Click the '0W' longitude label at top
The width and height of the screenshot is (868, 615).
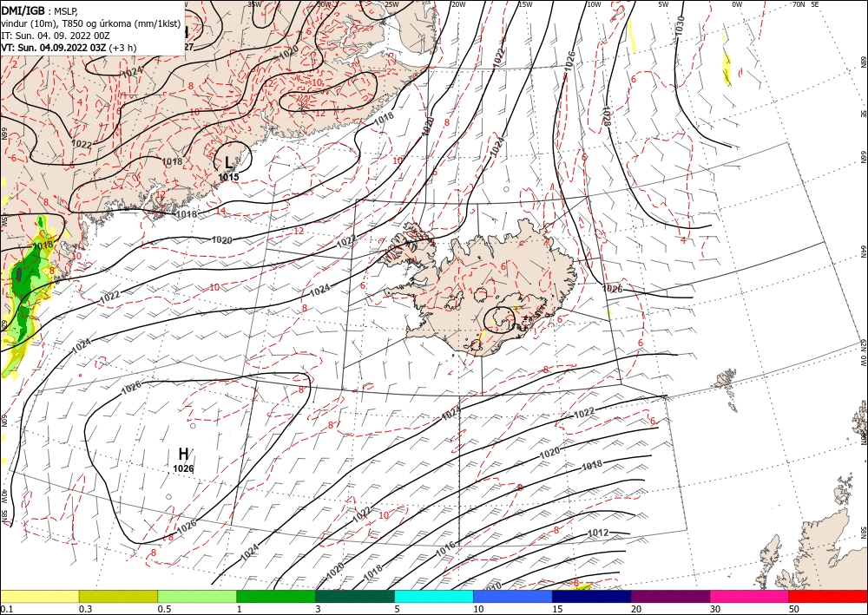point(736,4)
